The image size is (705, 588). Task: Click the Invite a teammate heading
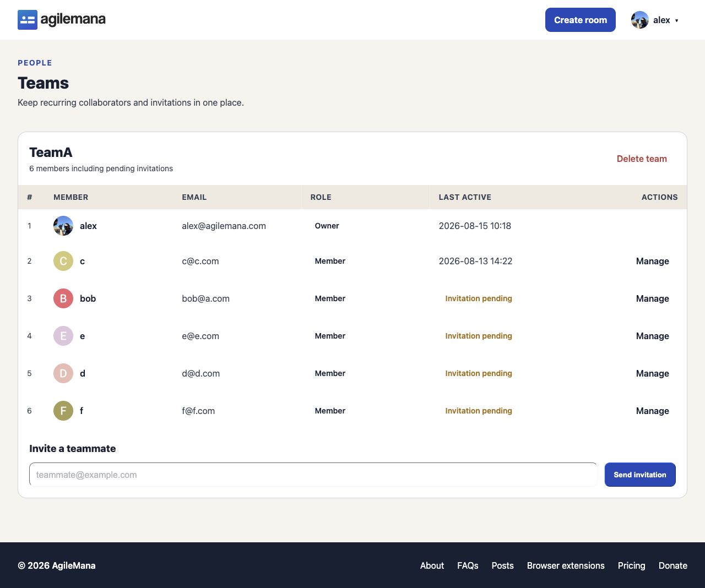(73, 448)
